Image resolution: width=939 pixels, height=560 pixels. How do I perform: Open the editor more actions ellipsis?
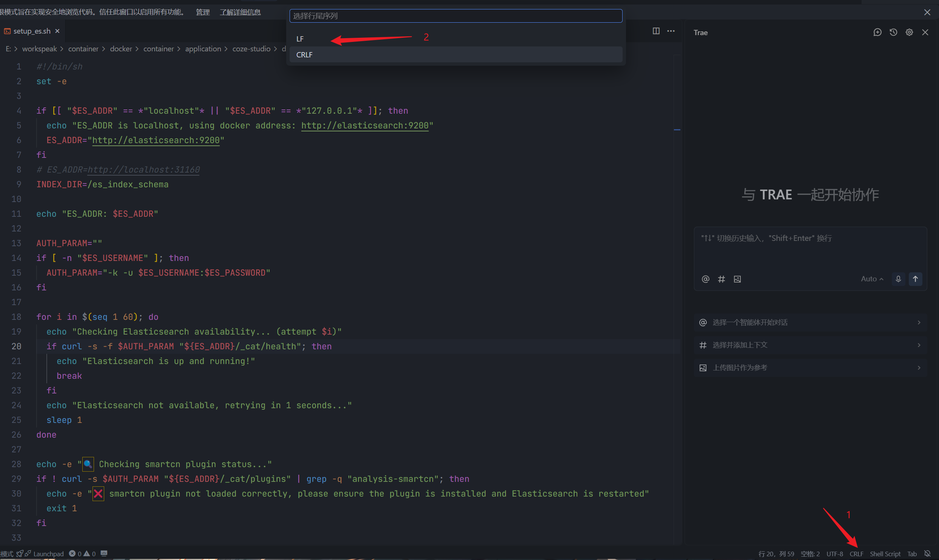point(671,31)
